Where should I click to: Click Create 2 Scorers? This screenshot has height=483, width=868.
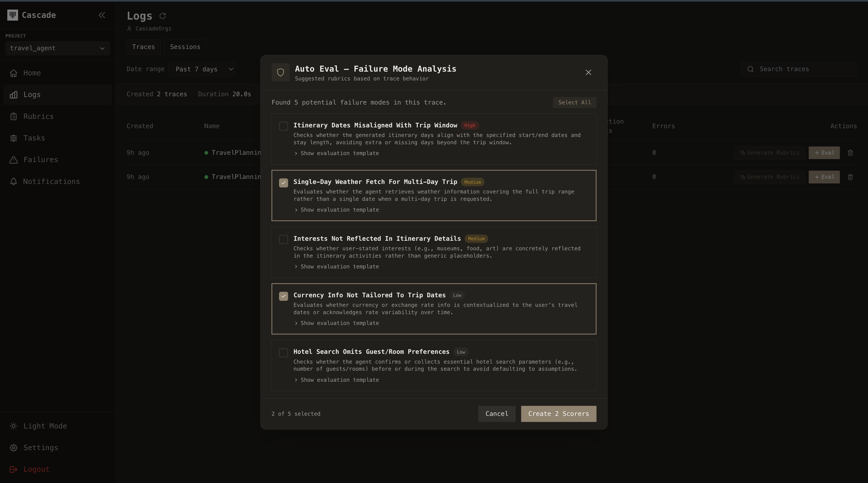click(x=558, y=414)
